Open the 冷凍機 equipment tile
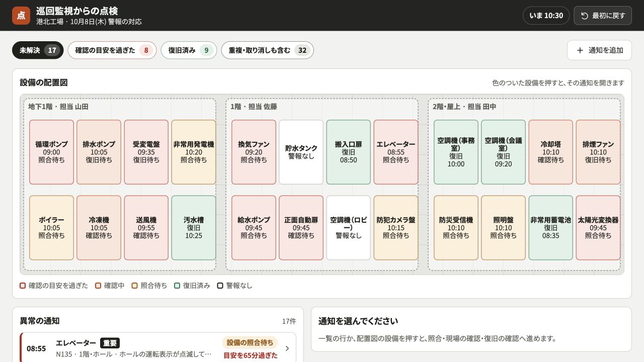This screenshot has width=644, height=362. click(x=99, y=228)
